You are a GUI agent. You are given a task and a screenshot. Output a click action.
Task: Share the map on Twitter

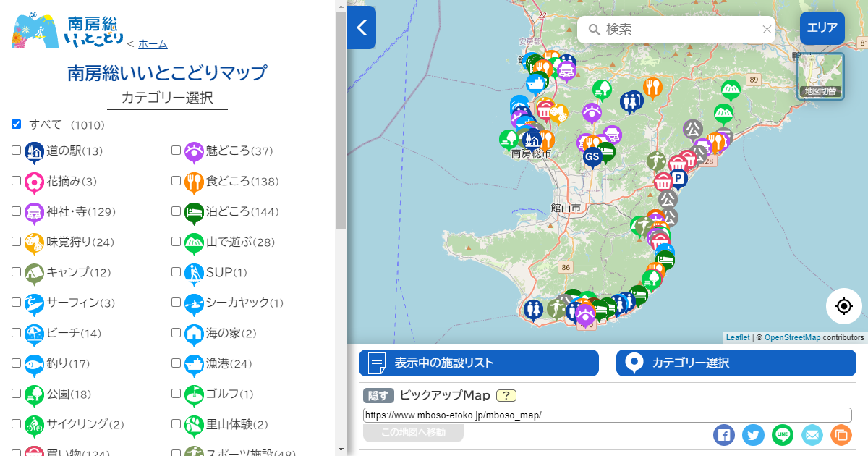tap(753, 435)
